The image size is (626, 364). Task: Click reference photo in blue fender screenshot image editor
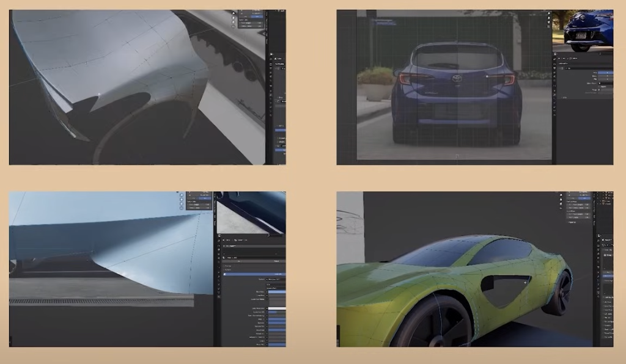(x=251, y=213)
